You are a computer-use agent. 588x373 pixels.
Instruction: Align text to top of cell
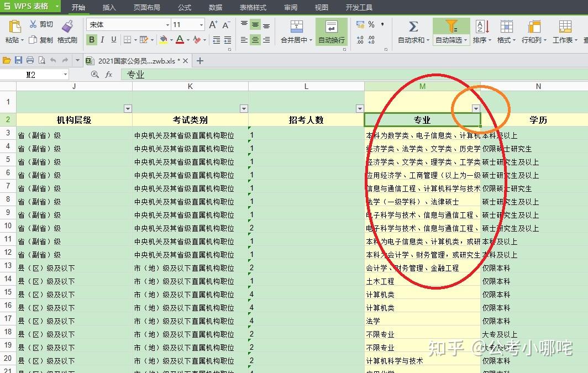pyautogui.click(x=244, y=25)
